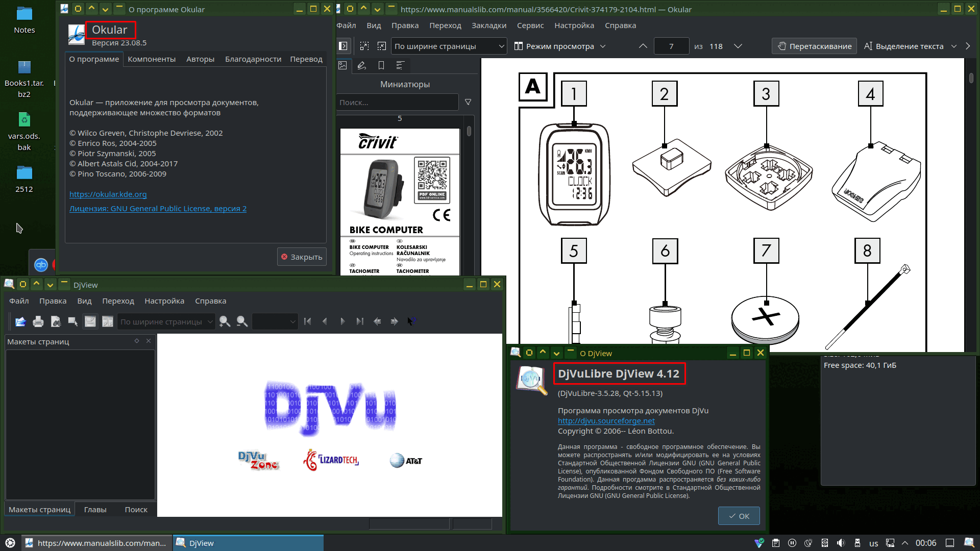980x551 pixels.
Task: Show the Contents sidebar tab in Okular
Action: pos(400,65)
